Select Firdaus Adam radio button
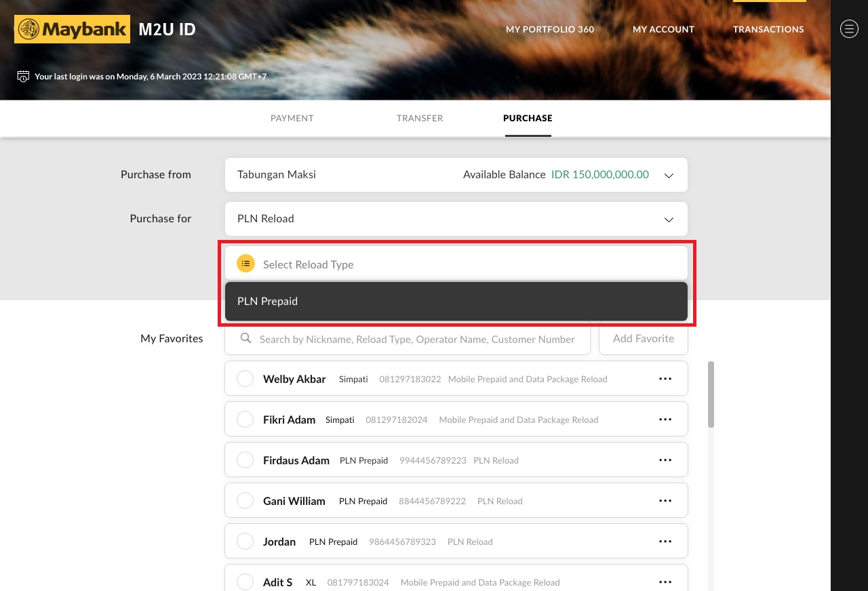This screenshot has width=868, height=591. (245, 460)
